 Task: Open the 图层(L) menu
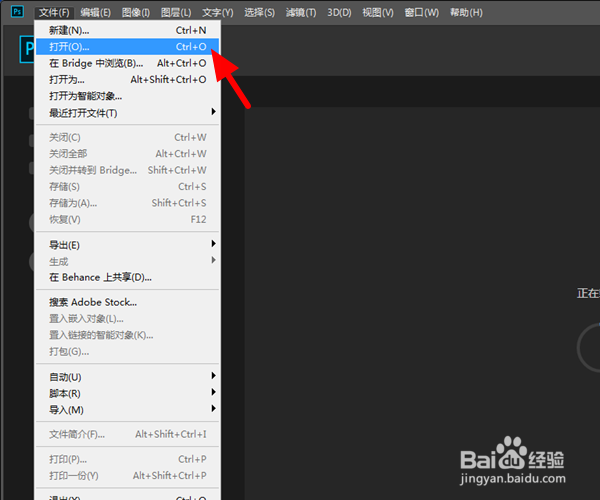coord(176,13)
